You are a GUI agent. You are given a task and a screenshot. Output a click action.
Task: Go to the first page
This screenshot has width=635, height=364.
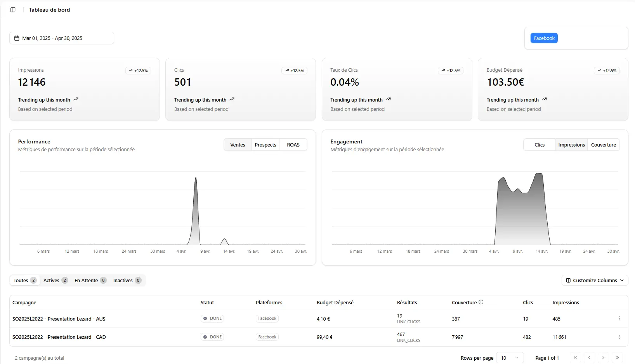(575, 358)
